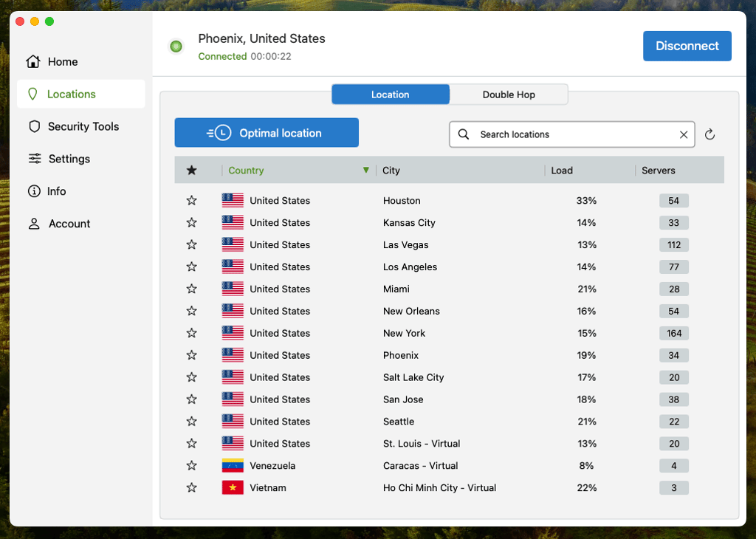Screen dimensions: 756x539
Task: Star the Seattle location
Action: pos(191,422)
